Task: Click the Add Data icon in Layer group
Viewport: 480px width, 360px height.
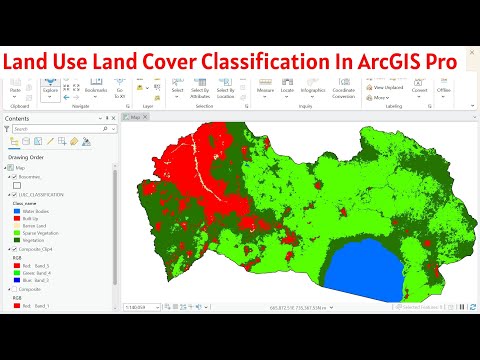Action: click(140, 88)
